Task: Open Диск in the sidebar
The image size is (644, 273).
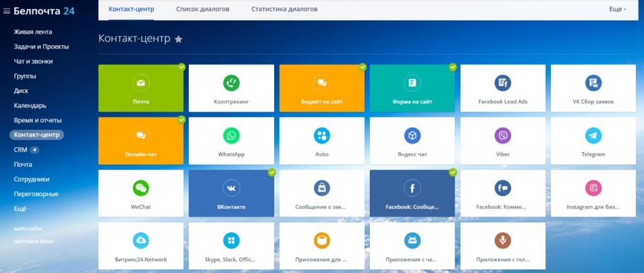Action: [21, 91]
